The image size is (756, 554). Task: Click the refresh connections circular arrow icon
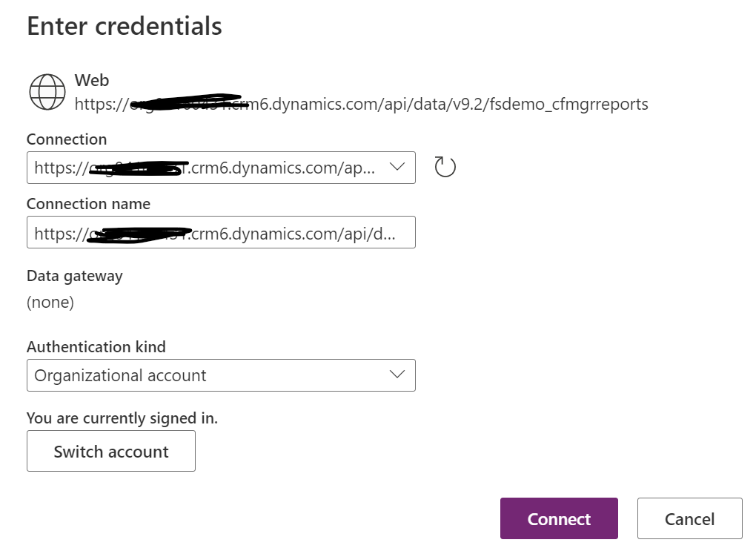click(445, 167)
